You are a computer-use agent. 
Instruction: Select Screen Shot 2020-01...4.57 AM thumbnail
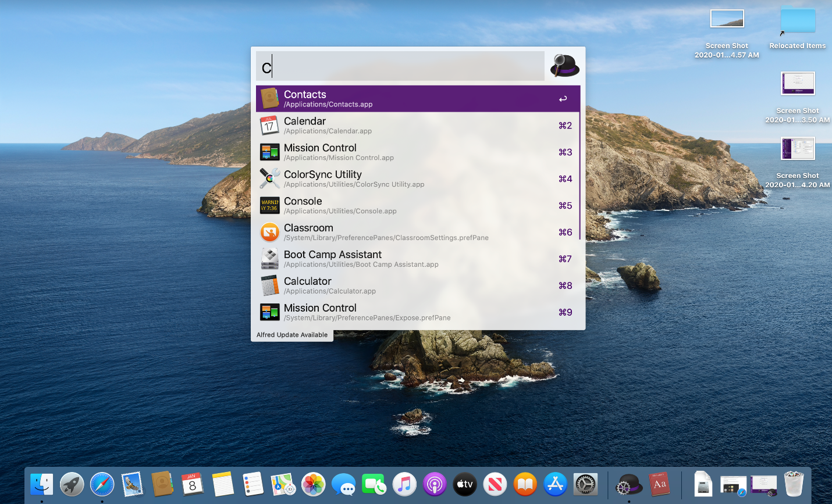[x=727, y=19]
